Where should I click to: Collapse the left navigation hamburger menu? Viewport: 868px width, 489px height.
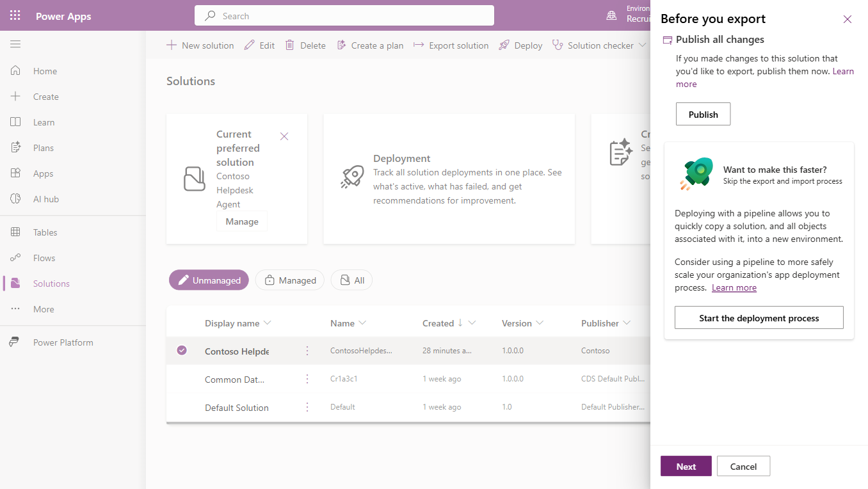point(15,44)
